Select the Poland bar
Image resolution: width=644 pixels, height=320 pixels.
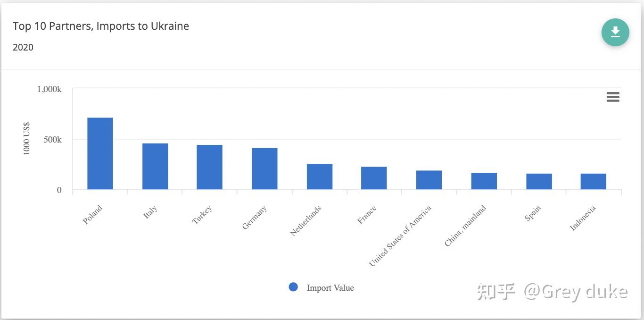click(x=100, y=154)
